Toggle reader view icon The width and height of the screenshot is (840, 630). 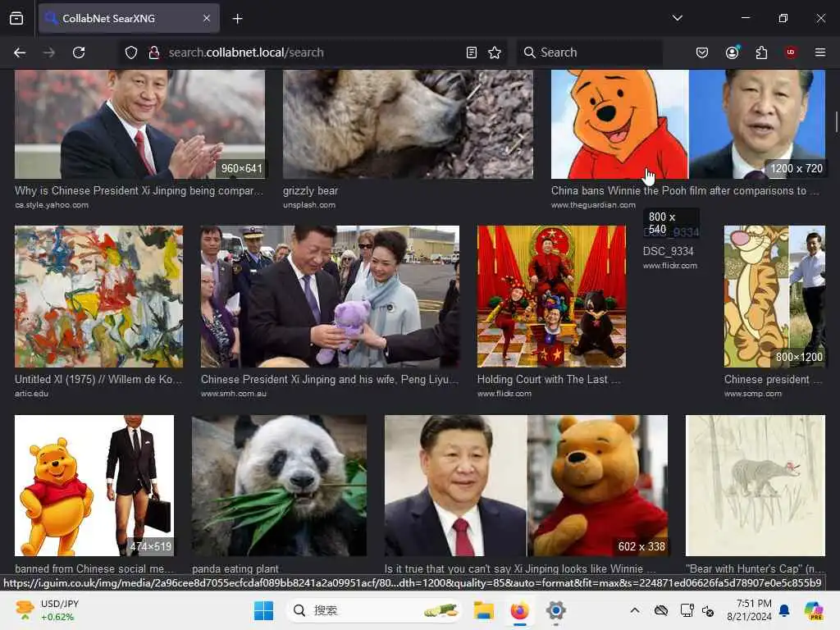pyautogui.click(x=472, y=52)
